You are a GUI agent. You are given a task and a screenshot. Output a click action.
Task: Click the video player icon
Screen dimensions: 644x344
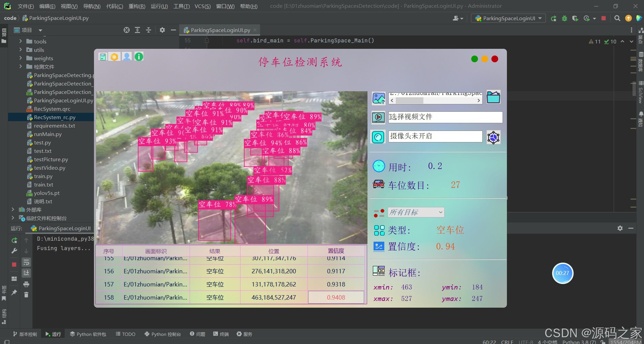[378, 117]
